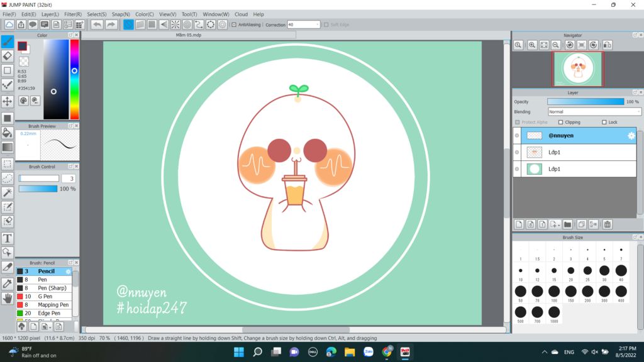Toggle the vanishing point snap icon
The height and width of the screenshot is (362, 644).
(164, 25)
